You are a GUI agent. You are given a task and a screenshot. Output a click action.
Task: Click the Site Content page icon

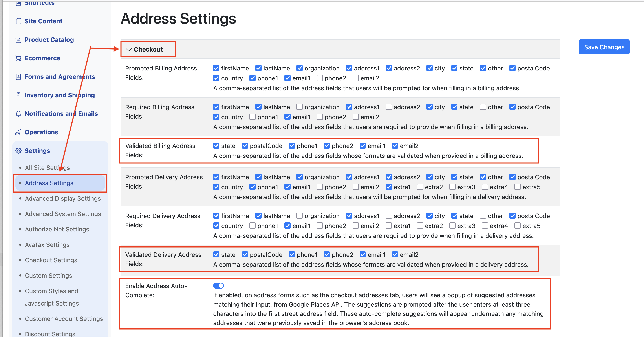(x=18, y=21)
